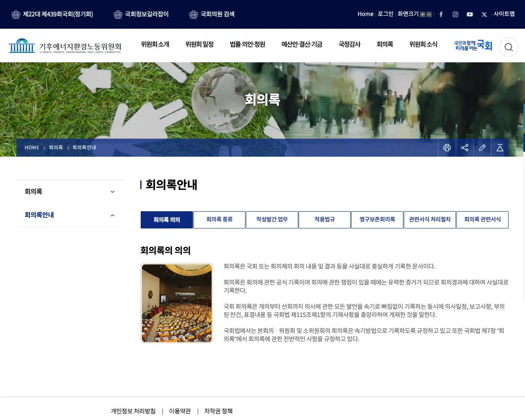This screenshot has width=525, height=420.
Task: Click HOME in the breadcrumb
Action: click(32, 148)
